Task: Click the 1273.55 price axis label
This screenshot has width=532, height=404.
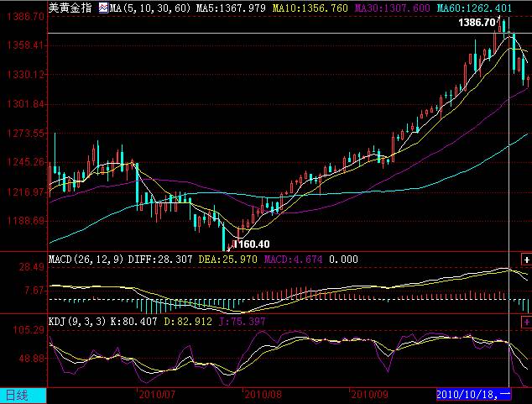Action: 26,133
